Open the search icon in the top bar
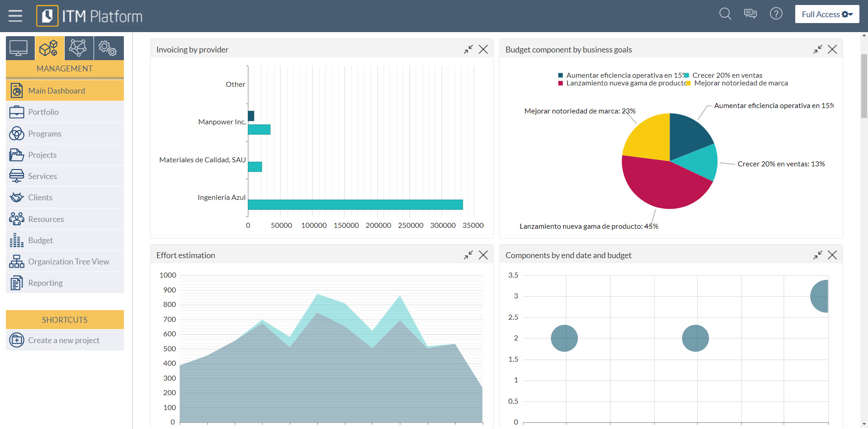Image resolution: width=868 pixels, height=429 pixels. (x=725, y=14)
